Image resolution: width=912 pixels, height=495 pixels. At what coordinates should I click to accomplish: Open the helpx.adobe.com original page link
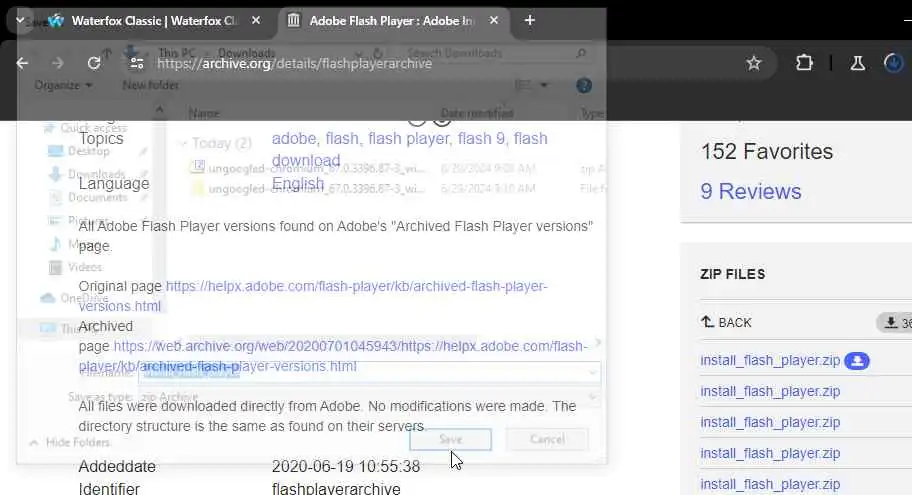pos(357,286)
